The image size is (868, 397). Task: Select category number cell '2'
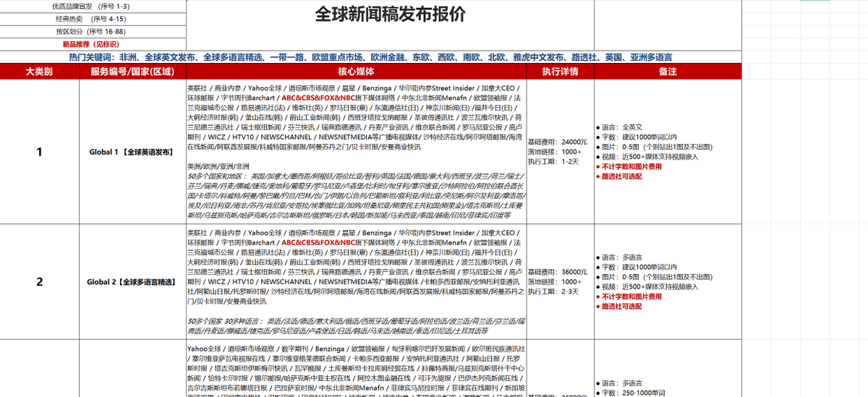point(39,281)
